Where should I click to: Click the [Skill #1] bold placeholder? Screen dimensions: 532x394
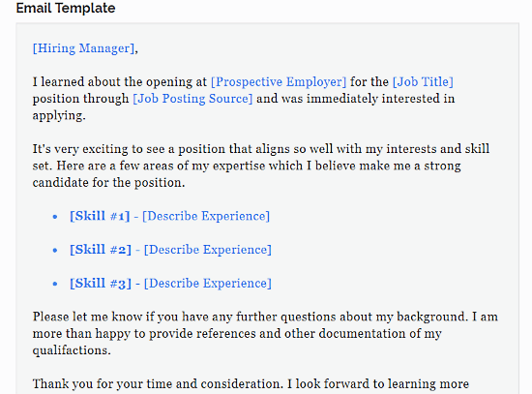100,216
